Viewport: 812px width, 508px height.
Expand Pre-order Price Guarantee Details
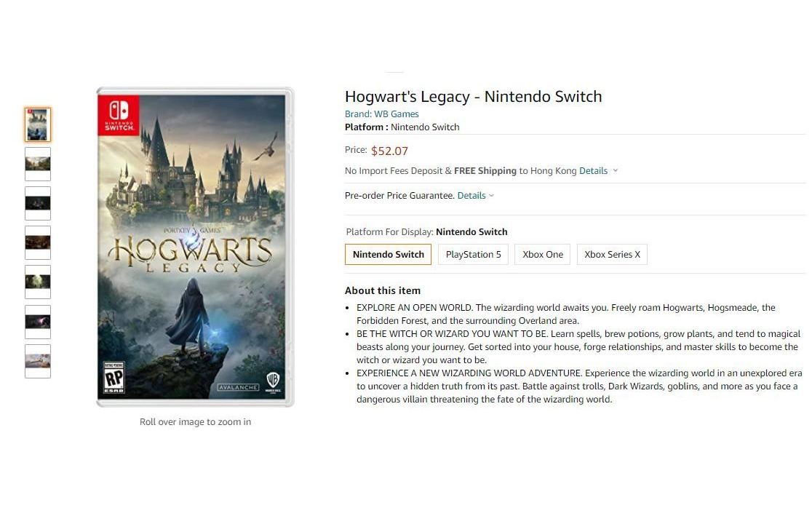tap(471, 196)
